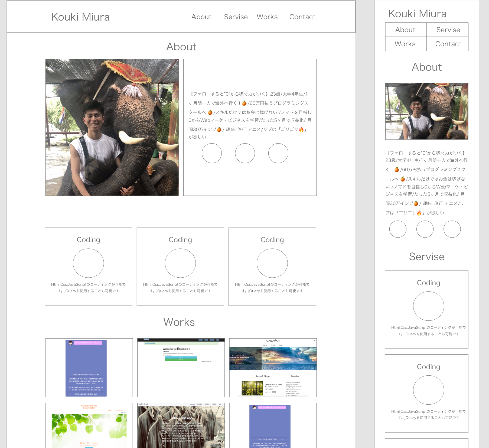Go to Works in the desktop header navigation

(x=267, y=17)
